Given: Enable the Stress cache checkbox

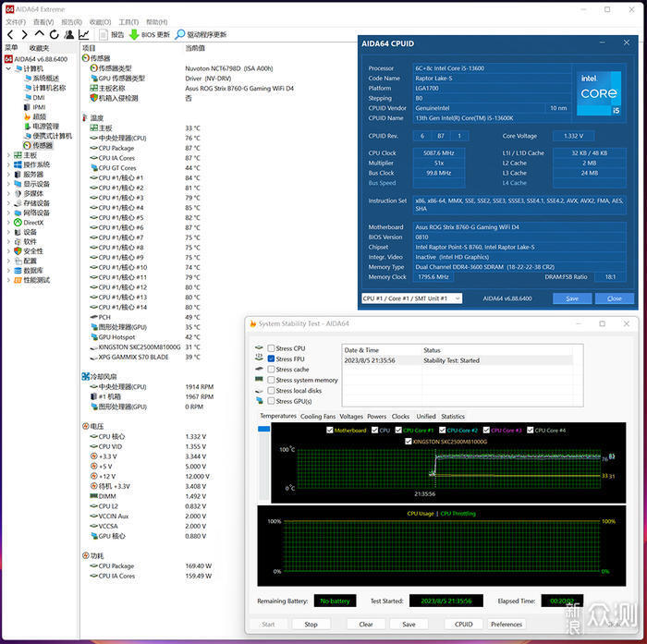Looking at the screenshot, I should pyautogui.click(x=271, y=370).
